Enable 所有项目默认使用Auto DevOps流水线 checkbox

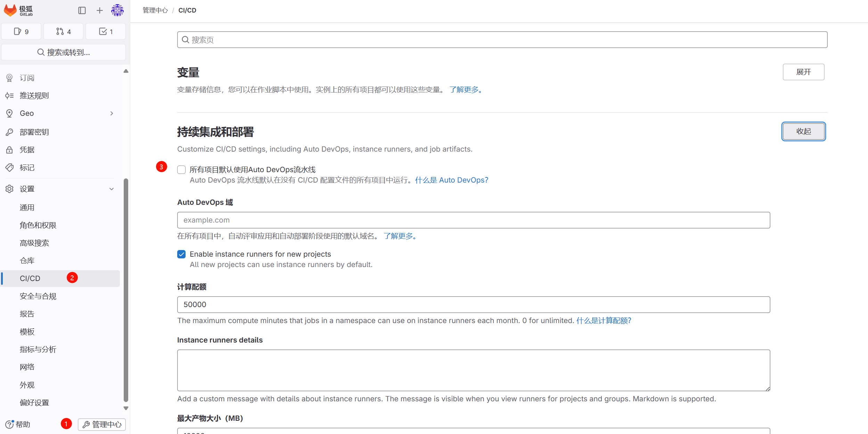(x=181, y=170)
